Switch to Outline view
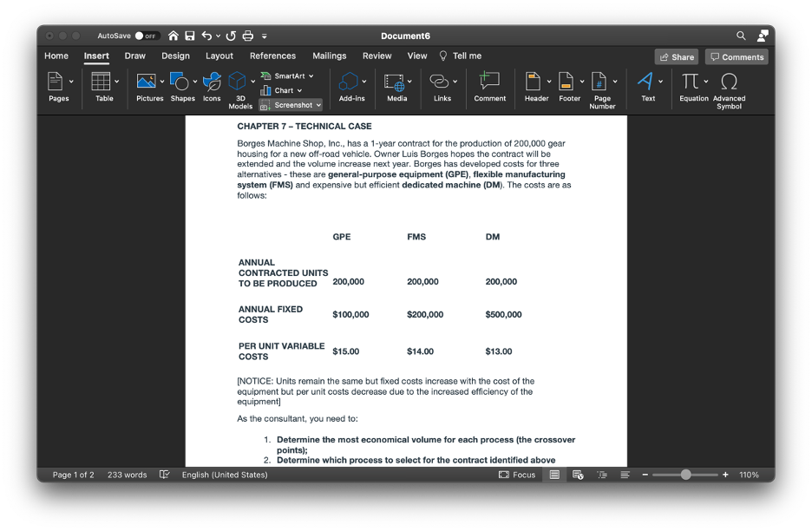The width and height of the screenshot is (812, 531). point(602,475)
